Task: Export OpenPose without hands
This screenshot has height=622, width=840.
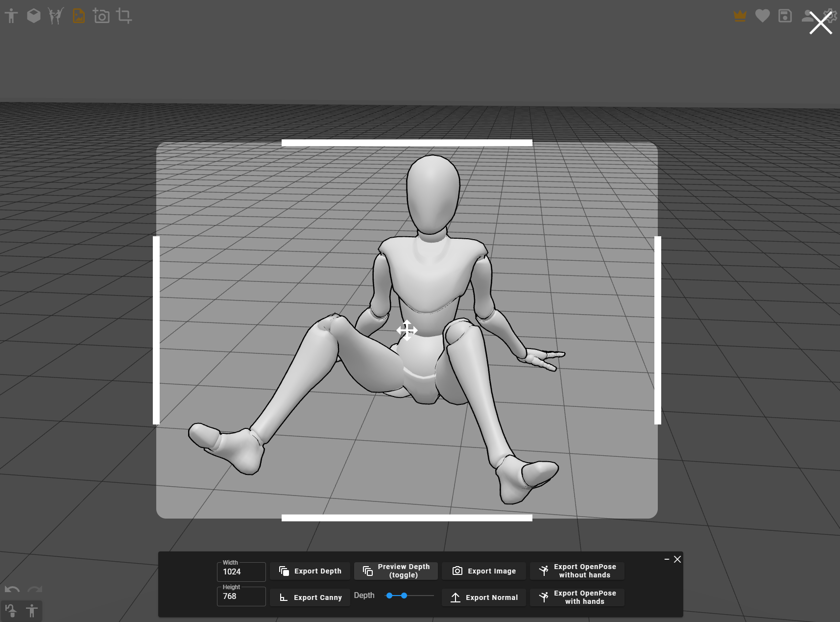Action: (577, 571)
